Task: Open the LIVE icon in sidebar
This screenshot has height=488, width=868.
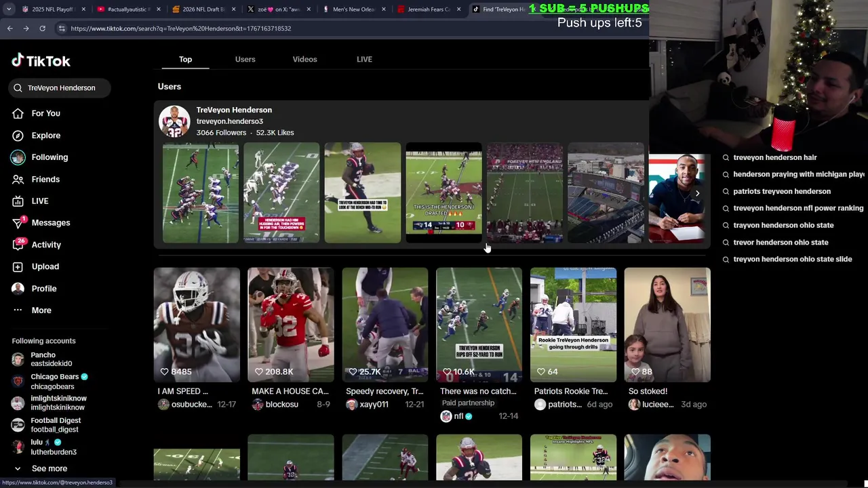Action: pyautogui.click(x=18, y=201)
